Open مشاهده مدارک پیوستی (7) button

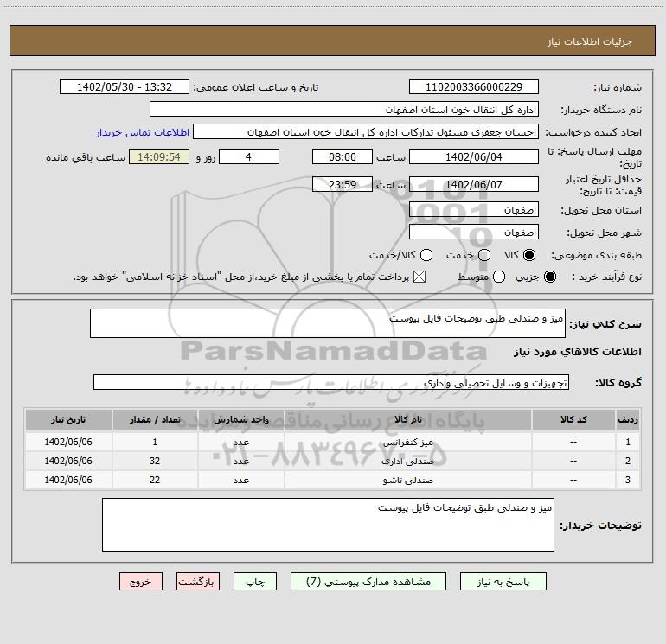368,582
